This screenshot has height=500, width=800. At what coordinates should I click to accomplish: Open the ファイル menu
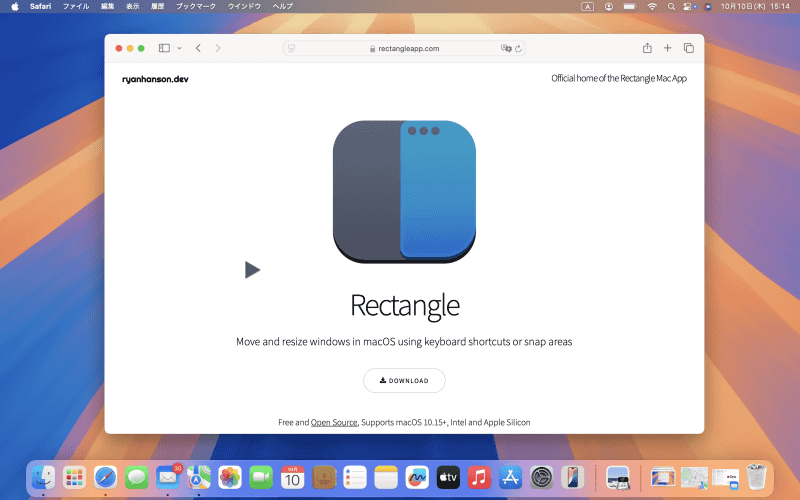point(76,6)
